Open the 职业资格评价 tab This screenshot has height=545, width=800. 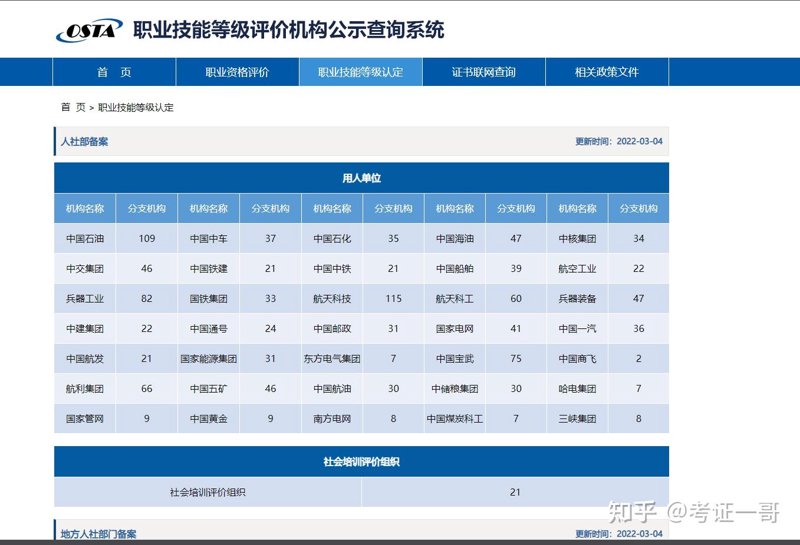coord(237,72)
